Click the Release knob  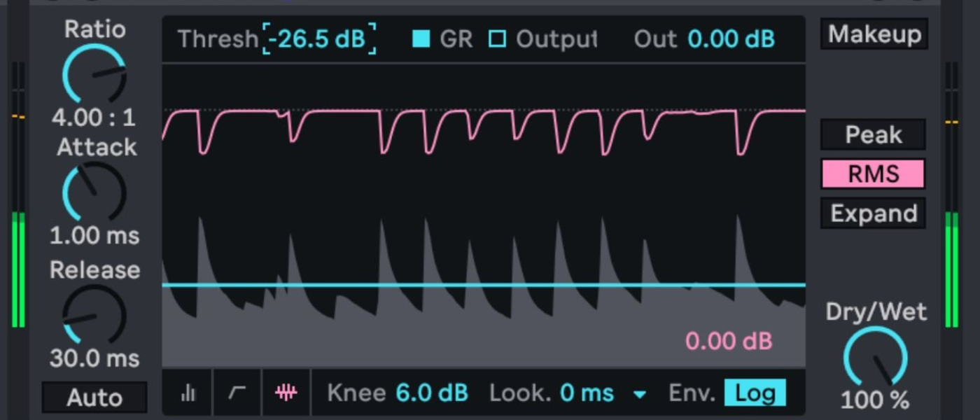[x=94, y=314]
